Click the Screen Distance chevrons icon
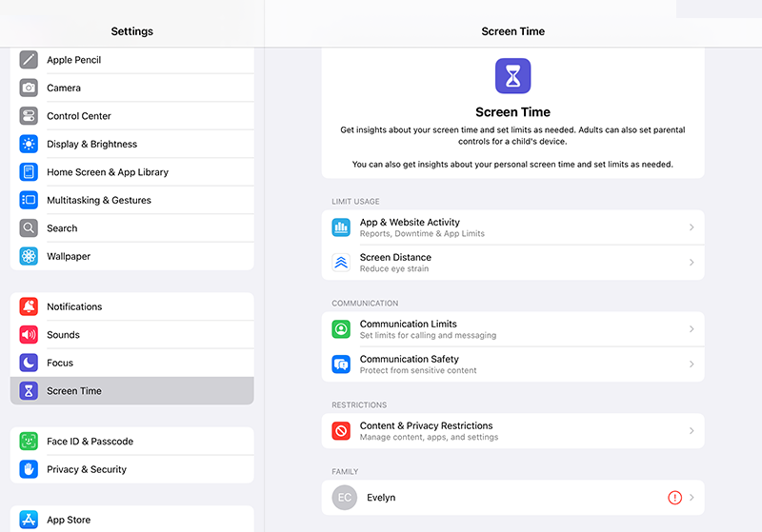Viewport: 762px width, 532px height. click(341, 263)
